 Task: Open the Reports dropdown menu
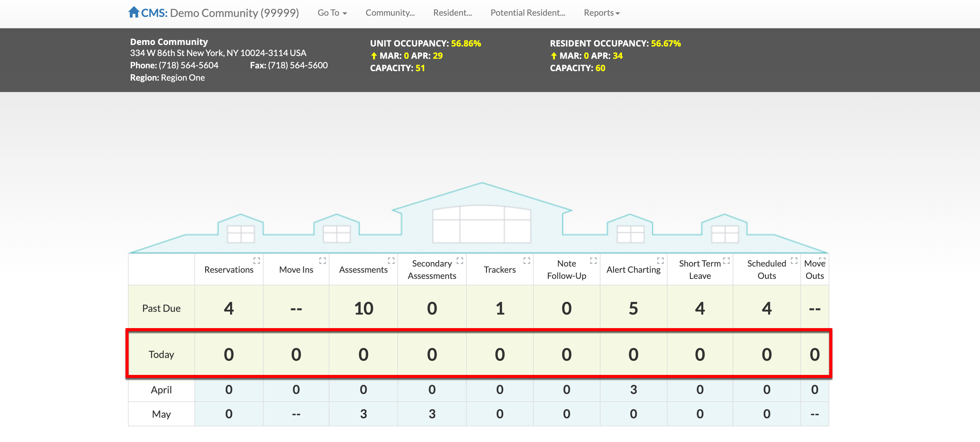click(601, 13)
